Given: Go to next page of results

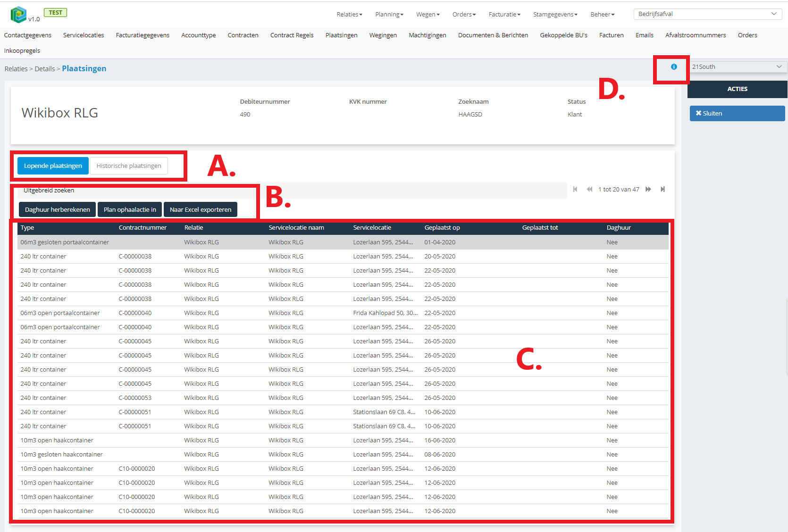Looking at the screenshot, I should point(648,189).
